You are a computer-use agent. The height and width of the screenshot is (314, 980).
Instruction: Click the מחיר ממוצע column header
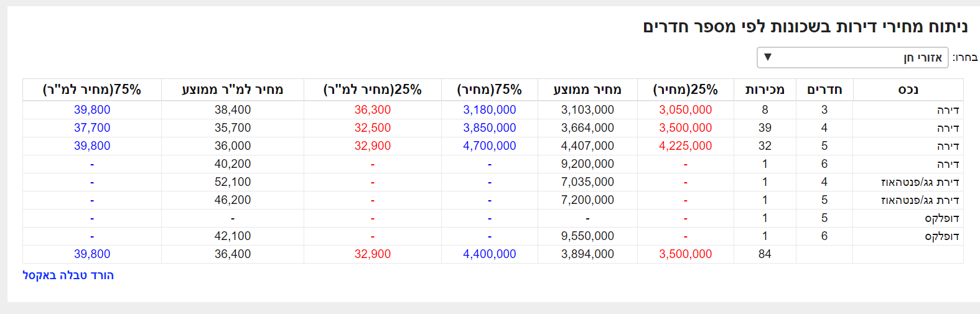point(587,90)
